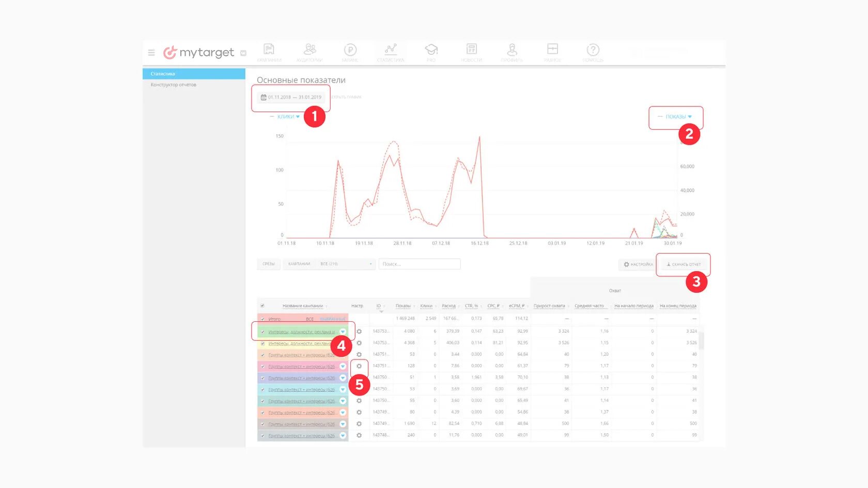Click the mytarget logo
Screen dimensions: 868x488
[x=199, y=53]
